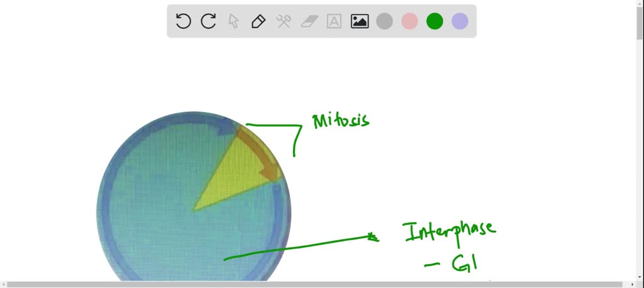Choose the gray color swatch
The width and height of the screenshot is (644, 288).
[x=384, y=21]
